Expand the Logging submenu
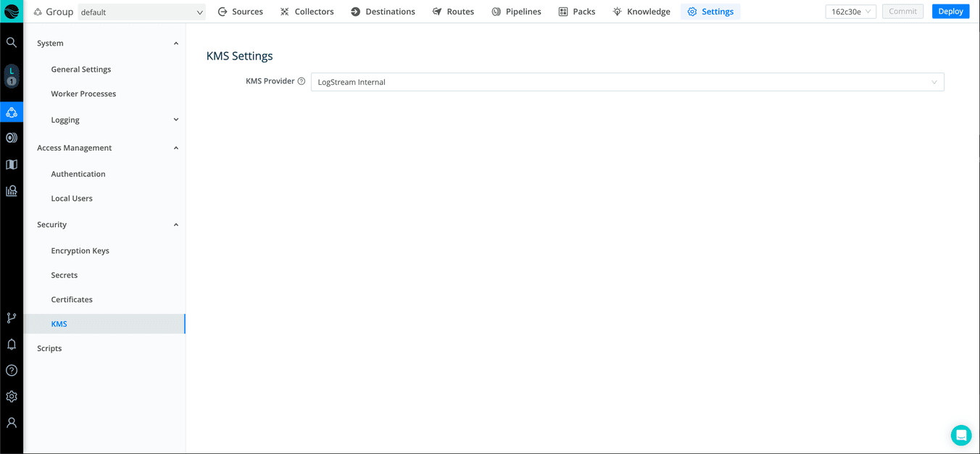 click(175, 120)
